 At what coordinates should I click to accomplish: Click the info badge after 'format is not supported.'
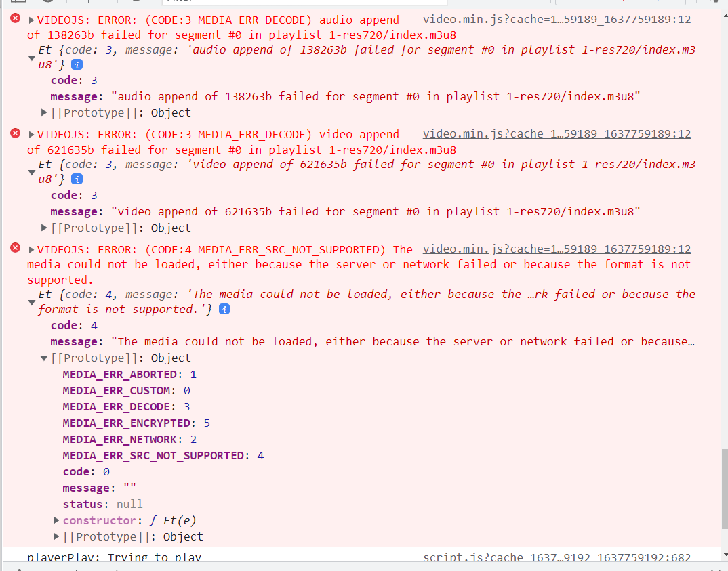[224, 310]
